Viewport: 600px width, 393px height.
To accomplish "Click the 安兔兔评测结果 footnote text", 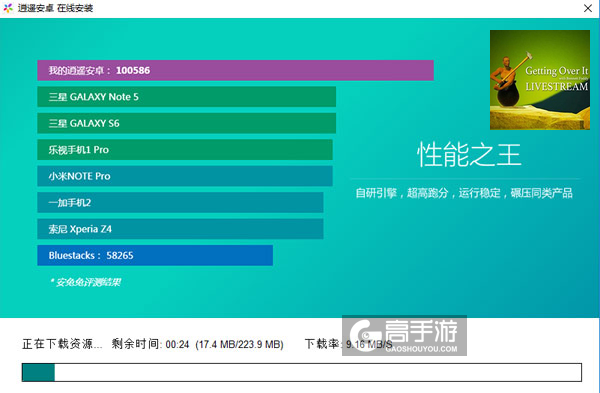I will [85, 282].
